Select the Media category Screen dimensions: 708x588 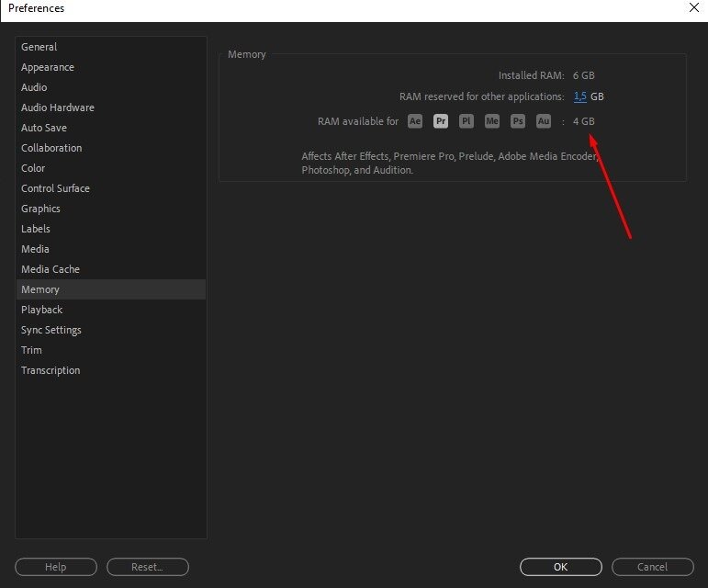coord(111,249)
